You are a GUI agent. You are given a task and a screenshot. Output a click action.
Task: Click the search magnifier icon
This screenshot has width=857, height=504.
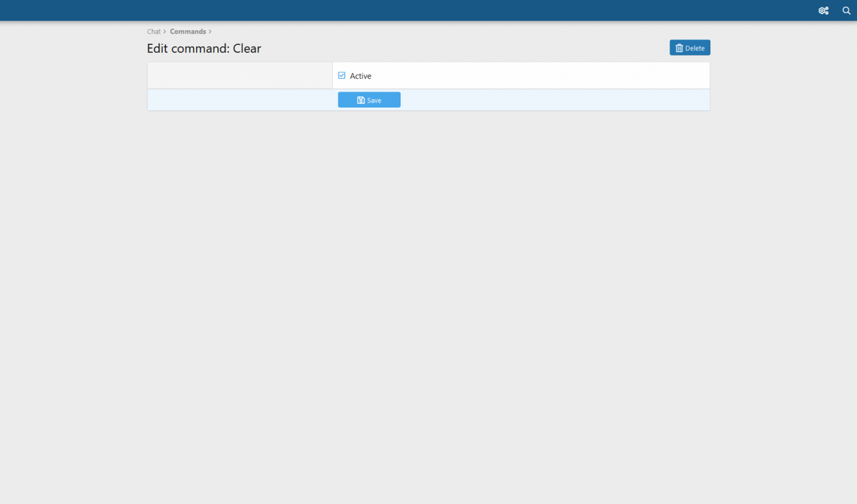click(846, 11)
